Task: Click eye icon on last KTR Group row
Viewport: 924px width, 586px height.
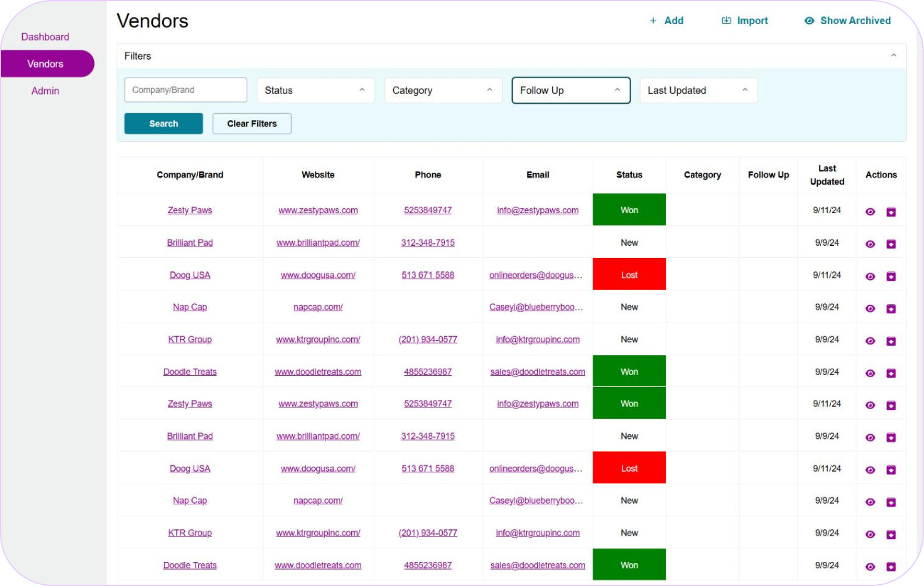Action: 870,535
